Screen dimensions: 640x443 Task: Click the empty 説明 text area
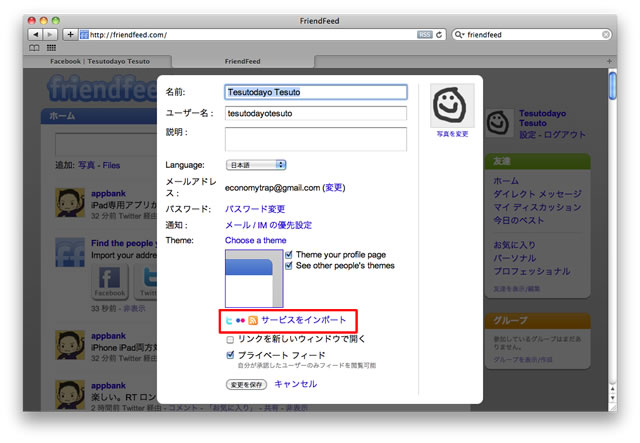pyautogui.click(x=316, y=139)
